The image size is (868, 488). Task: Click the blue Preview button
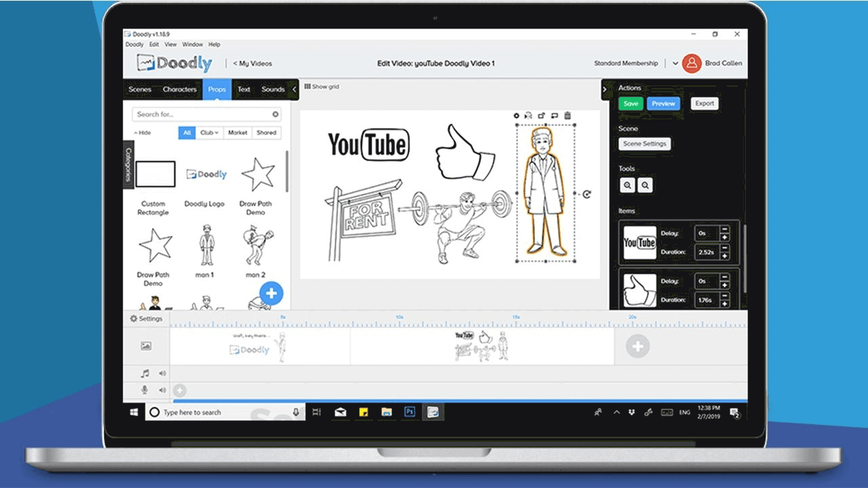tap(663, 104)
